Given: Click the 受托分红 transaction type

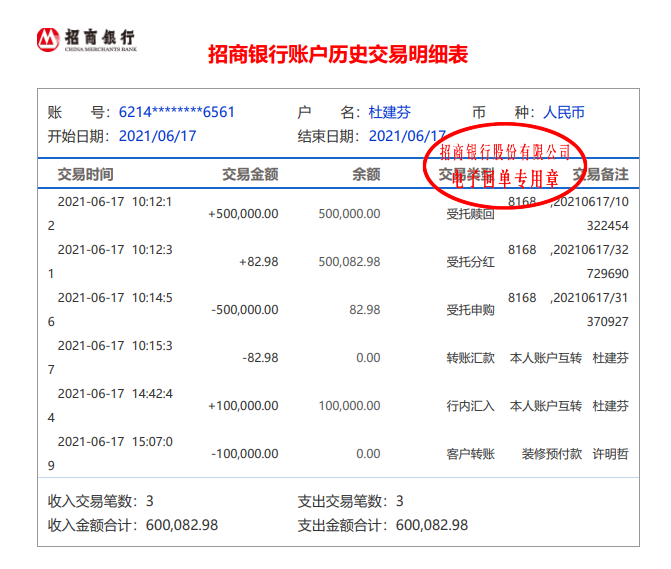Looking at the screenshot, I should [470, 262].
